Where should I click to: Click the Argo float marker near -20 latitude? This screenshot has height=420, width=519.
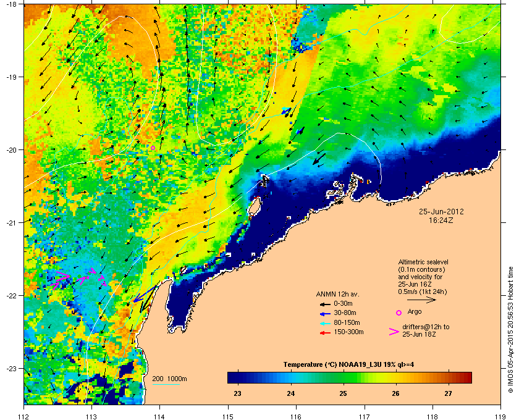point(153,148)
